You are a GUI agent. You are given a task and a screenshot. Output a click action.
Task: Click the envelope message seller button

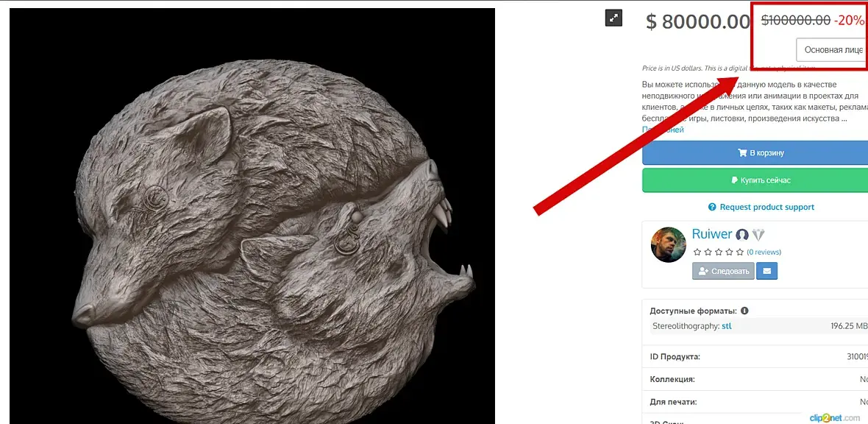coord(766,271)
